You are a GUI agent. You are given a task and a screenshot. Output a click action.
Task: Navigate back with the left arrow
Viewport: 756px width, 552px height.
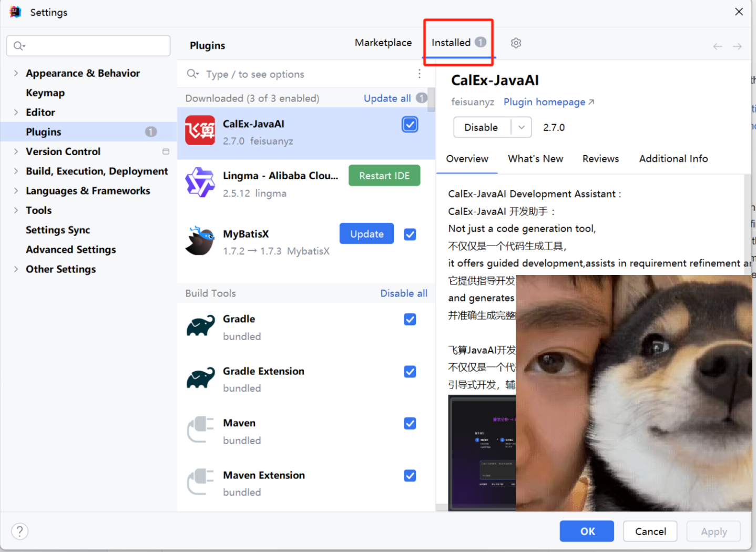coord(718,46)
